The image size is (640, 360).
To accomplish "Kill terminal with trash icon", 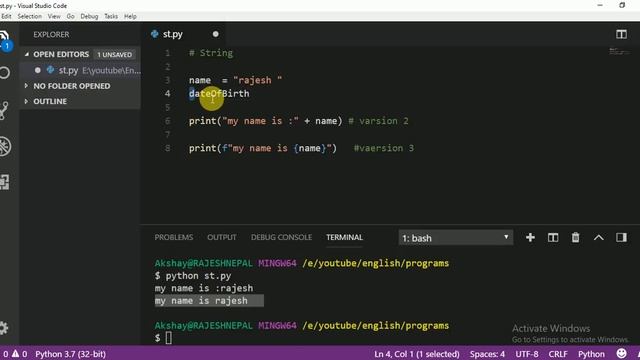I will [x=576, y=238].
